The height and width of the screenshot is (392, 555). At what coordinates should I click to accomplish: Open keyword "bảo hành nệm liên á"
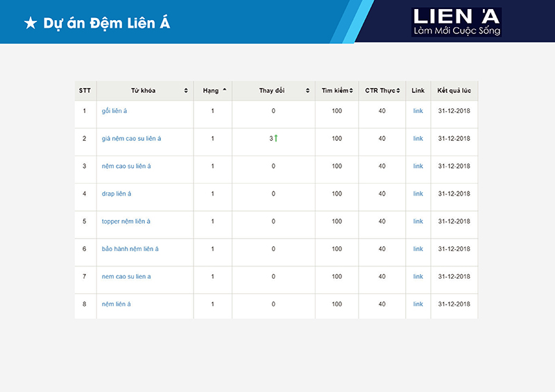(130, 249)
